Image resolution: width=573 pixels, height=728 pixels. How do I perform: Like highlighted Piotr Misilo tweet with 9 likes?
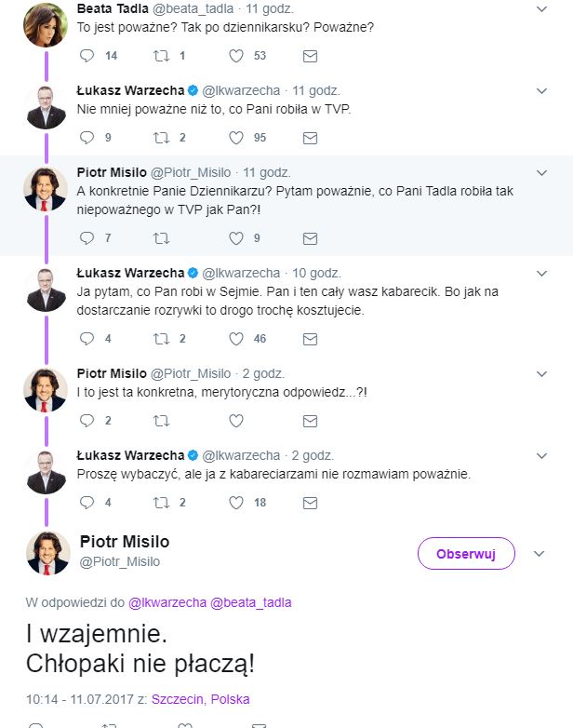236,238
